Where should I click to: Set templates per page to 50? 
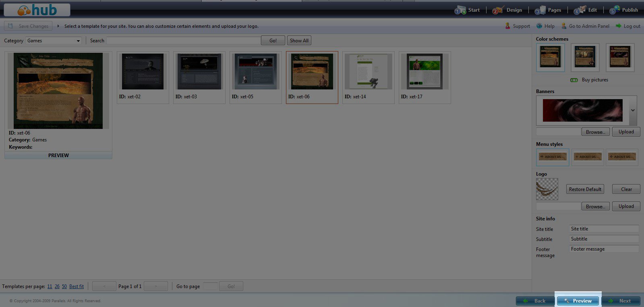coord(64,286)
